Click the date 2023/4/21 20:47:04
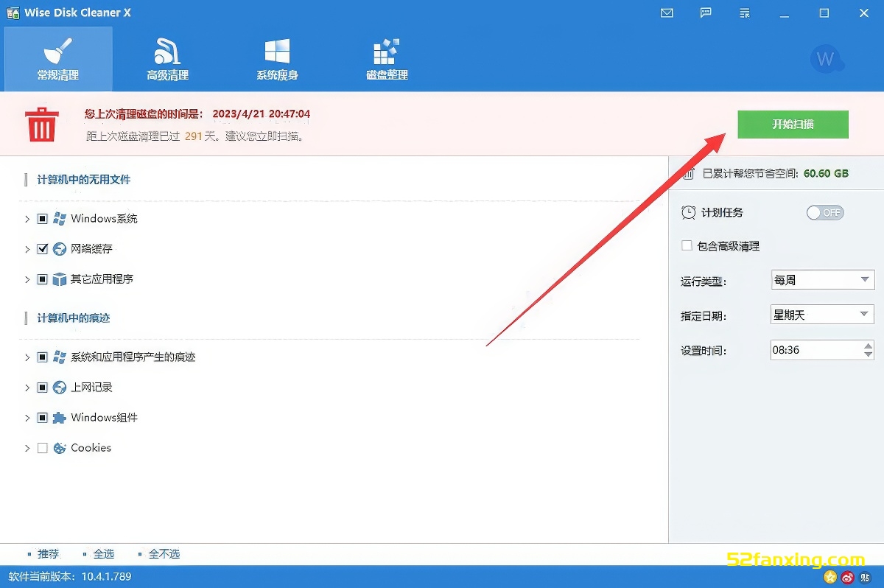Image resolution: width=884 pixels, height=588 pixels. point(262,114)
